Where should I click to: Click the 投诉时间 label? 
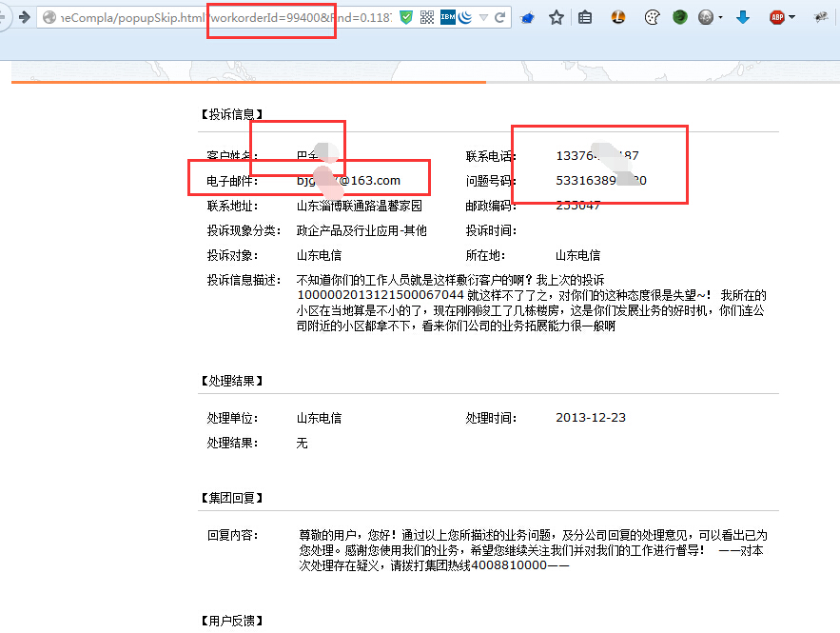(491, 230)
